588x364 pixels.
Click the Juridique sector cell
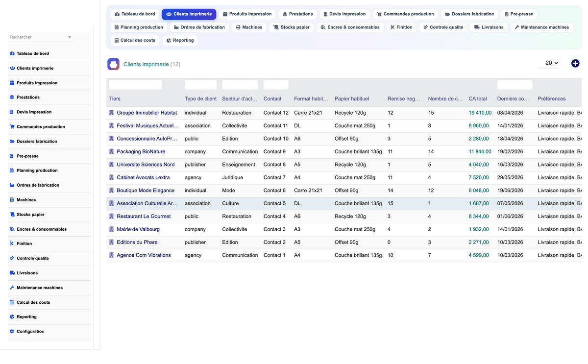click(232, 177)
